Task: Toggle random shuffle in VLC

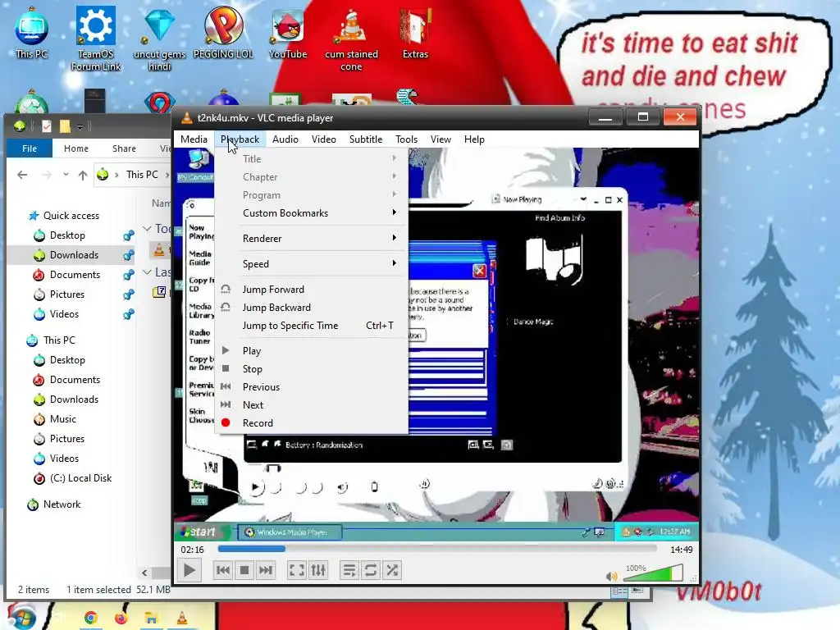Action: [x=392, y=571]
